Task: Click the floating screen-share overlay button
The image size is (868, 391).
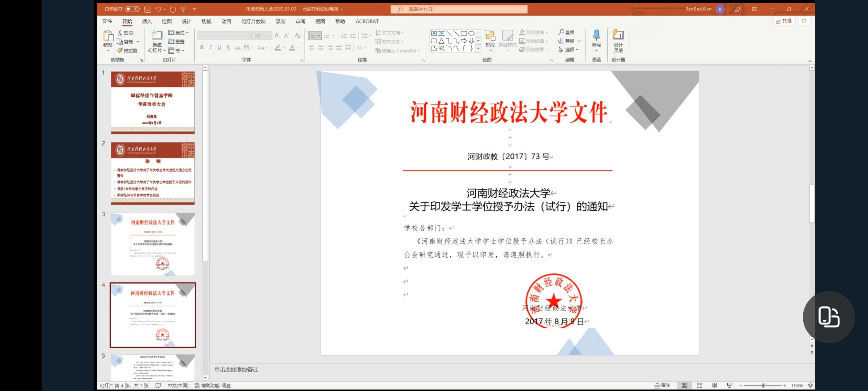Action: tap(829, 317)
